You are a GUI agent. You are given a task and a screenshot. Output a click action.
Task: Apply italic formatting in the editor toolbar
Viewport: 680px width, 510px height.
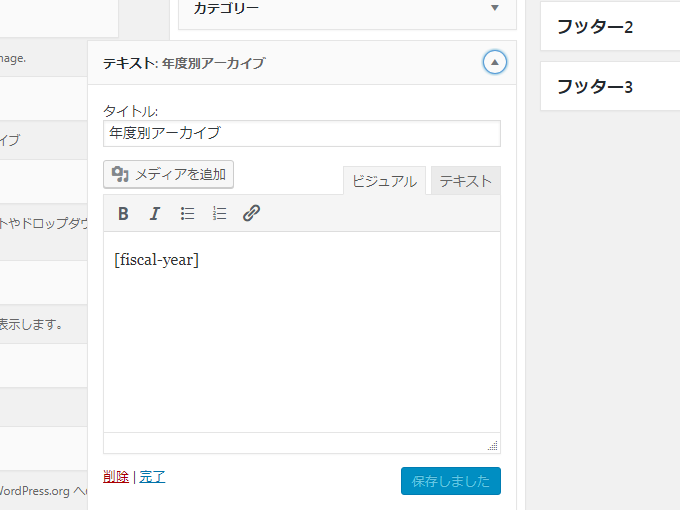tap(155, 213)
